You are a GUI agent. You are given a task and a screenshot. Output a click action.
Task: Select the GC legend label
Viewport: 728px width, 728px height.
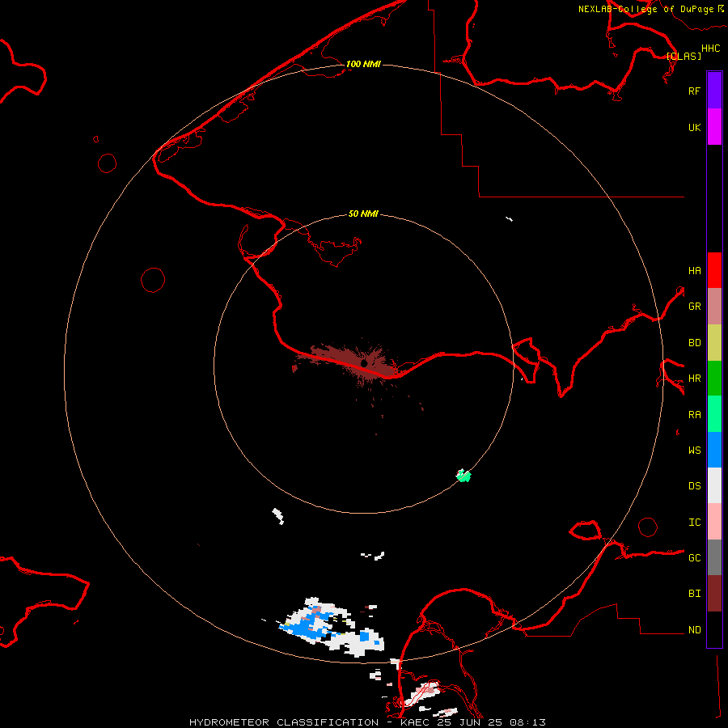(694, 558)
